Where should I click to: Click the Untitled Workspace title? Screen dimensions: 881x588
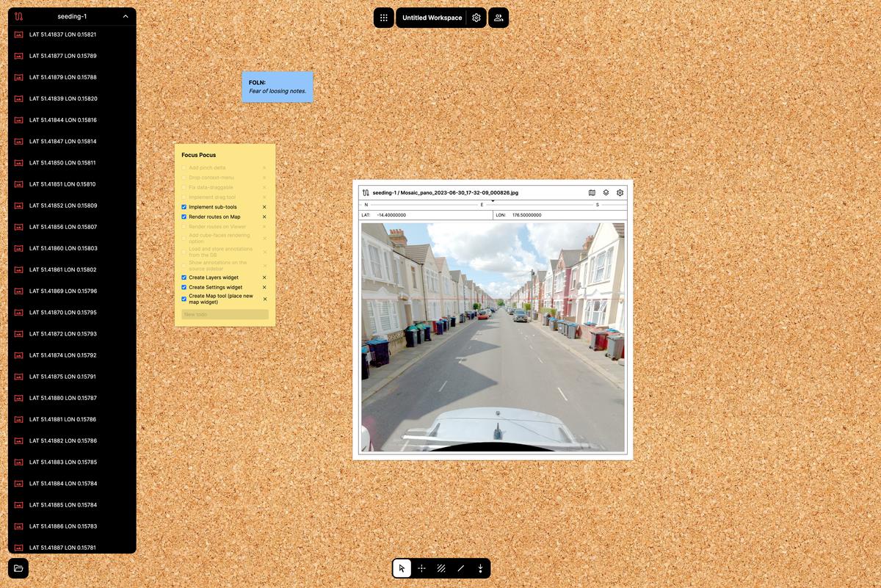pos(432,18)
